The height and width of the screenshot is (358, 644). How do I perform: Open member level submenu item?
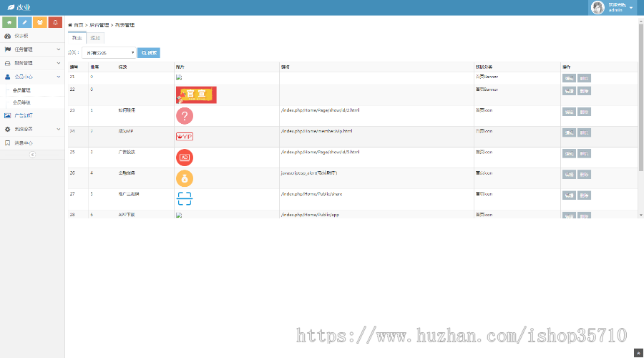pos(21,102)
